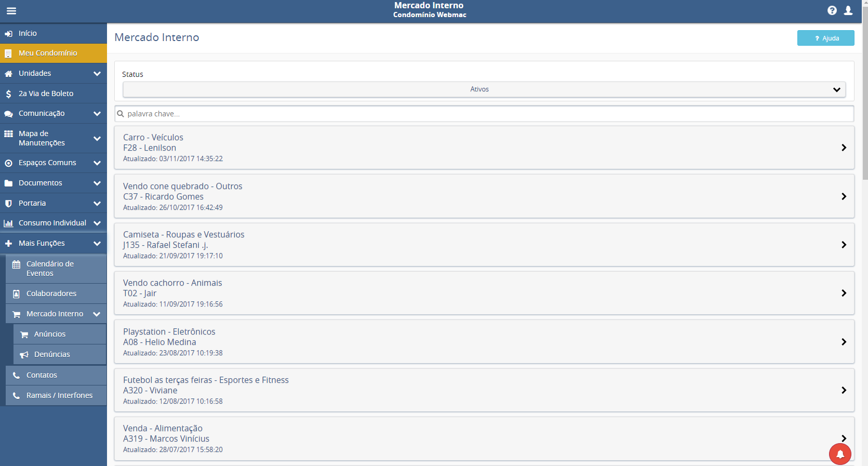Click arrow on Venda - Alimentação listing
868x466 pixels.
click(844, 438)
